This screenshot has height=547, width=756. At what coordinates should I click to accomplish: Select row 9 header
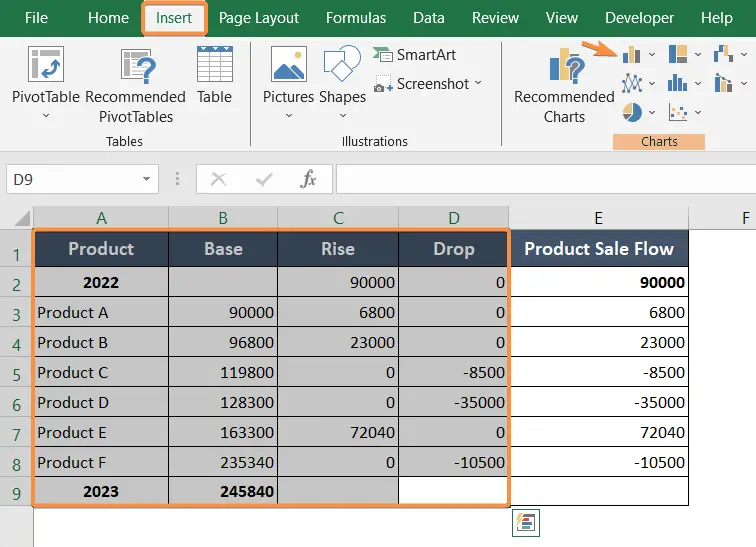pos(16,494)
